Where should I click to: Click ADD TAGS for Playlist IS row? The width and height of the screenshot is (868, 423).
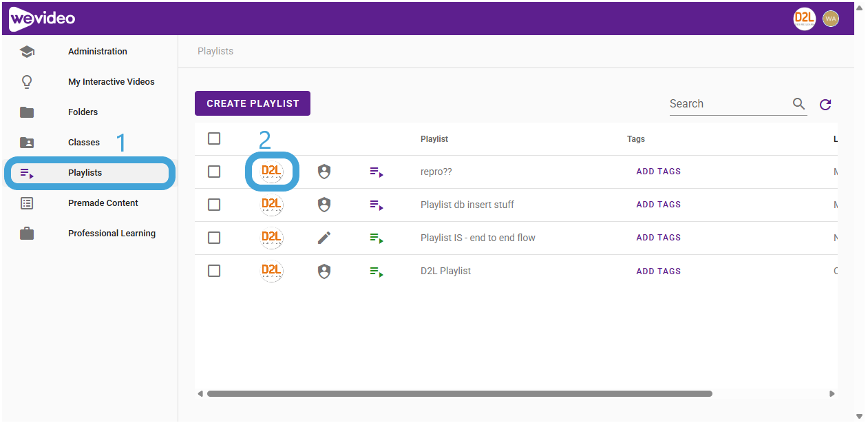click(x=658, y=238)
